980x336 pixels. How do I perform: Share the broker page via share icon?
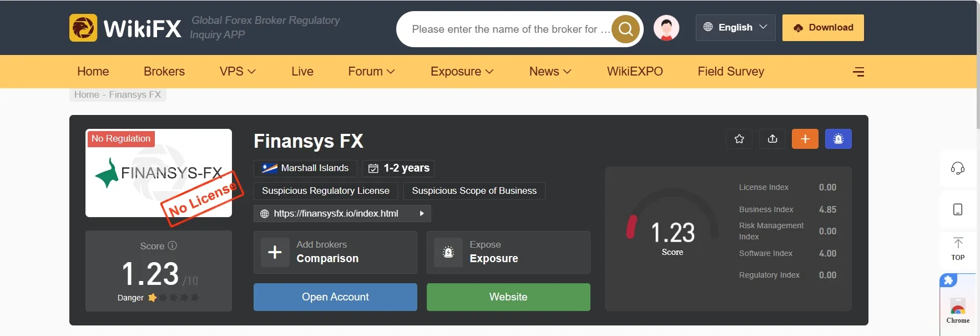click(x=772, y=139)
